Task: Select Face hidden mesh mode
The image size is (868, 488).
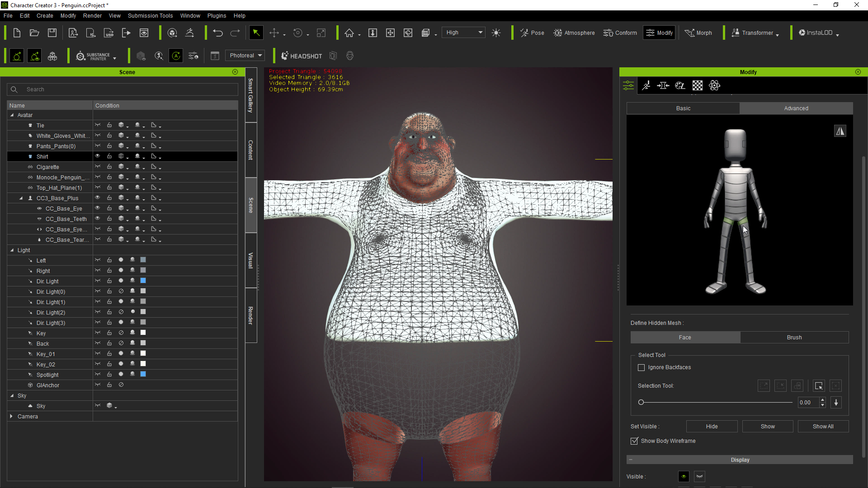Action: [x=685, y=338]
